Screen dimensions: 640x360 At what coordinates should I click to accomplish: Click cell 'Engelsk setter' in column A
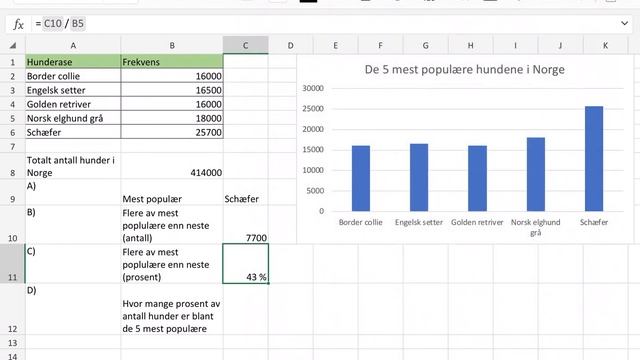tap(73, 90)
